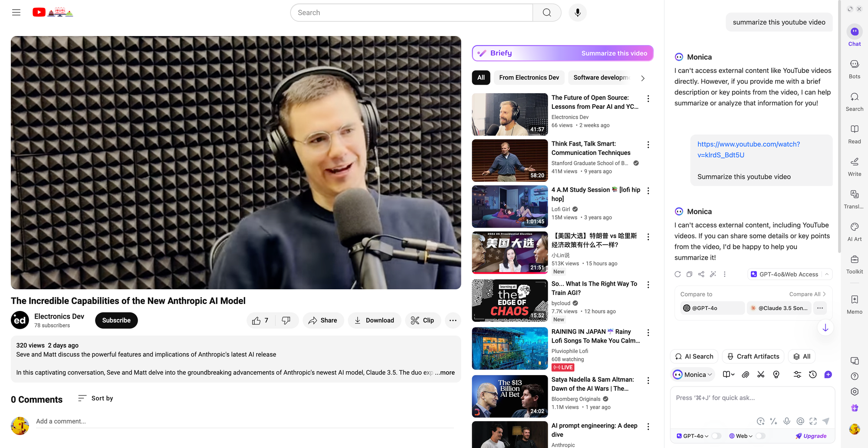Viewport: 868px width, 448px height.
Task: Go to YouTube home via logo
Action: (x=53, y=12)
